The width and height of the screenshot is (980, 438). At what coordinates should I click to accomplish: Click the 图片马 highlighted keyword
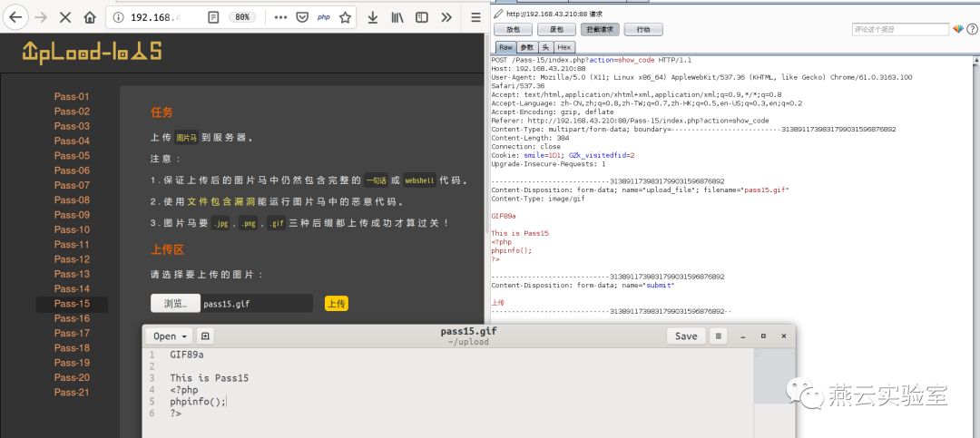186,138
